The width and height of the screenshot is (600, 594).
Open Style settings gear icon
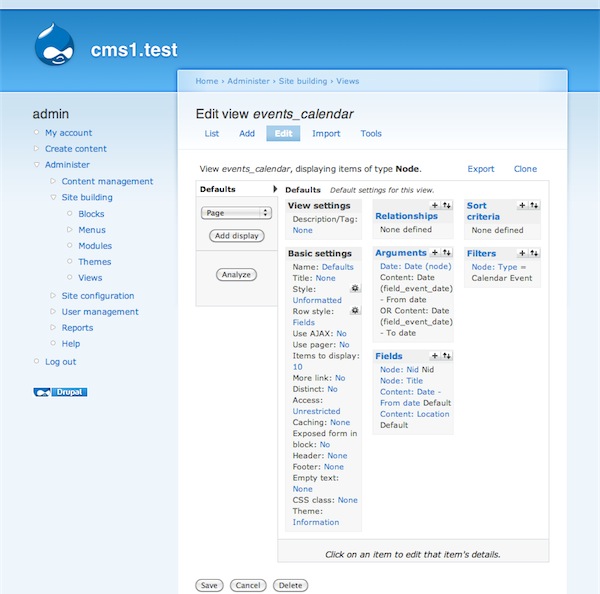pos(354,288)
